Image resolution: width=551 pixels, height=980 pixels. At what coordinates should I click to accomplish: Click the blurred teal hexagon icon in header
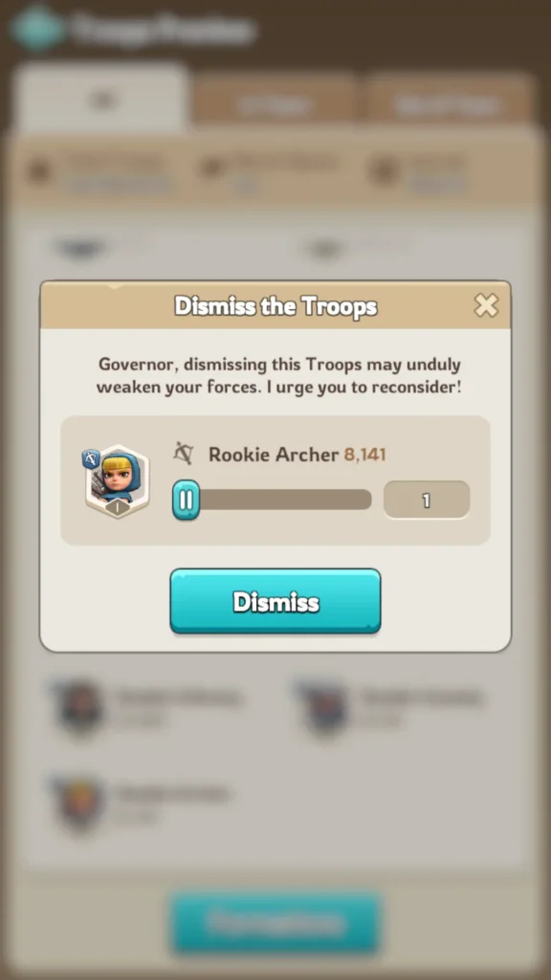[x=37, y=29]
